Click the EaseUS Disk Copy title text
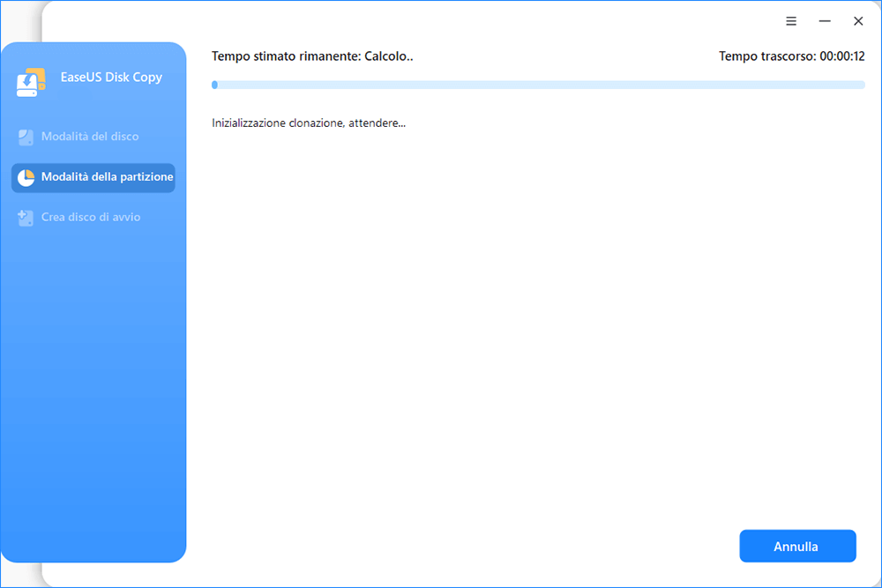 pyautogui.click(x=111, y=78)
